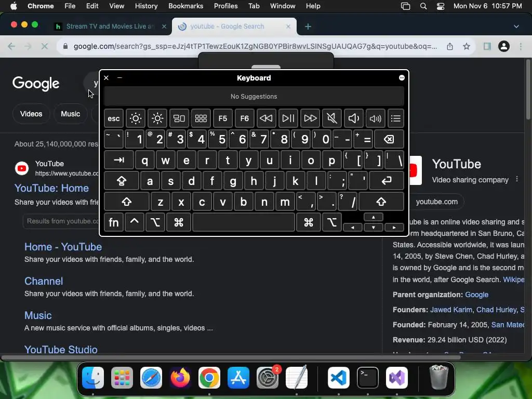Open the Channel sitelink

44,281
